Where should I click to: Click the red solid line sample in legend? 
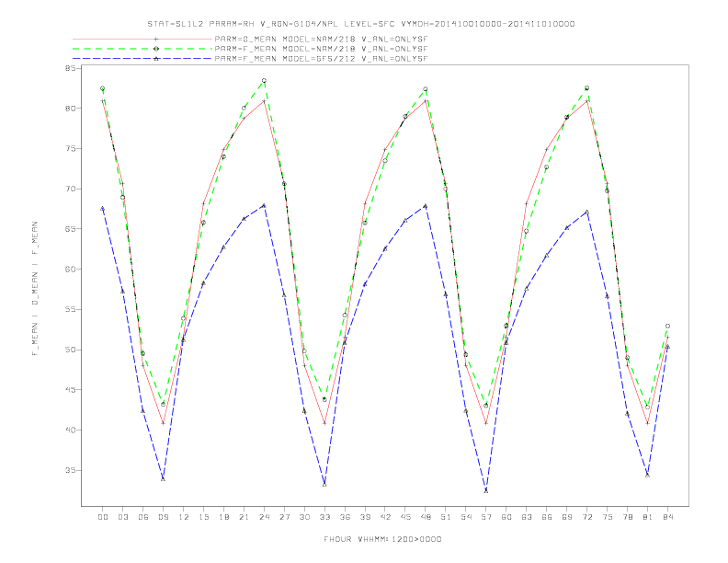point(142,39)
